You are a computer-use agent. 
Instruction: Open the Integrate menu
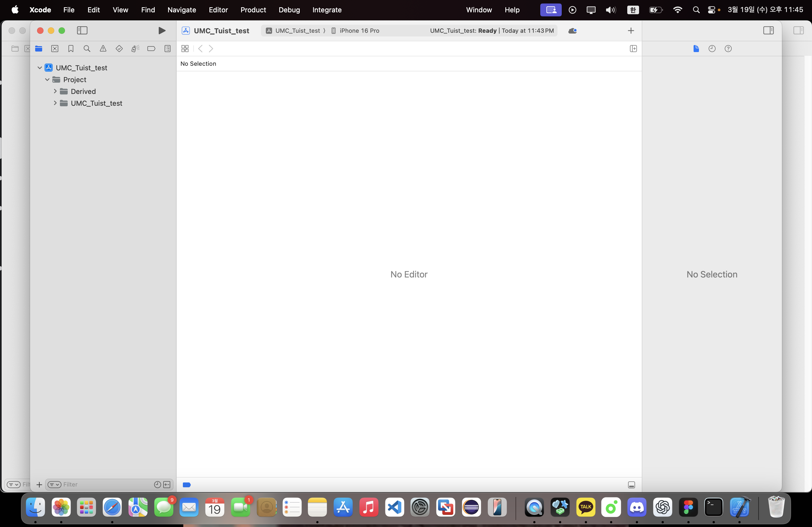327,10
